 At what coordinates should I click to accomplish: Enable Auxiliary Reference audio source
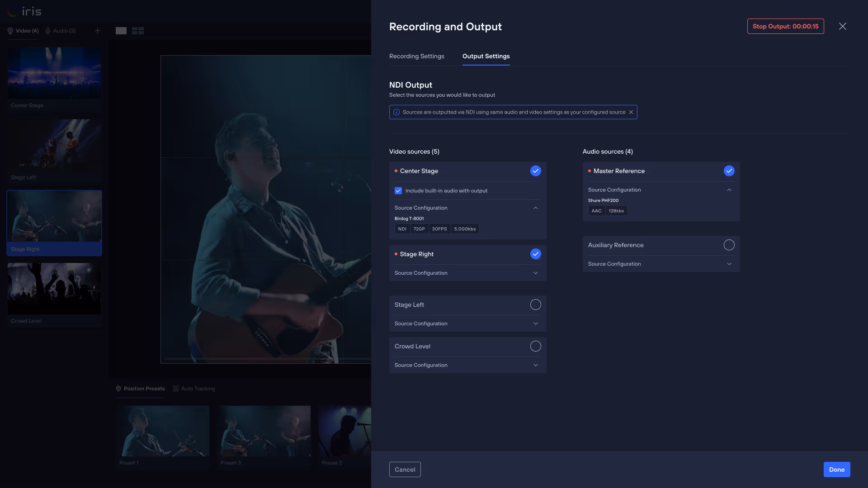(729, 245)
